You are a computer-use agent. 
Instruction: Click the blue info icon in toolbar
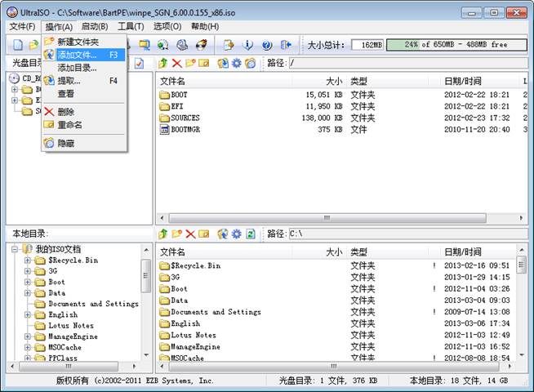[x=247, y=45]
